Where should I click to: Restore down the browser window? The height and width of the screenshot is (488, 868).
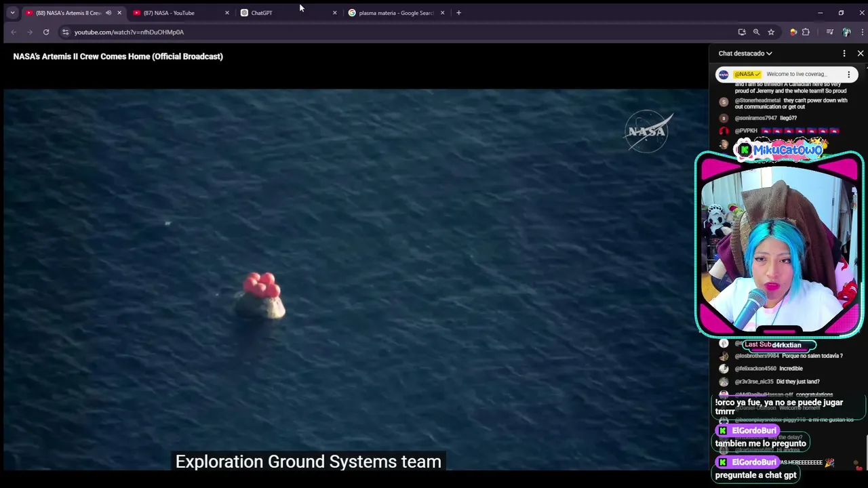tap(841, 13)
